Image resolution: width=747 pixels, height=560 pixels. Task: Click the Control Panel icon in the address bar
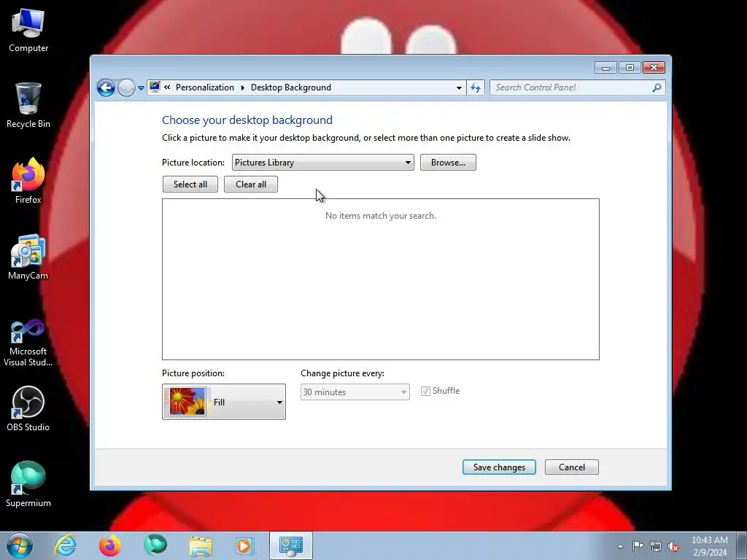[155, 87]
